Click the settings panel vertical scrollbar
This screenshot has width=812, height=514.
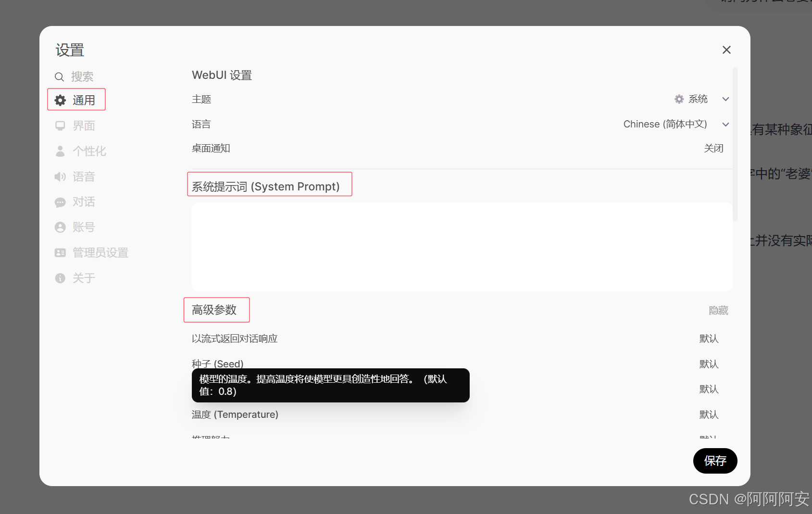(x=735, y=144)
